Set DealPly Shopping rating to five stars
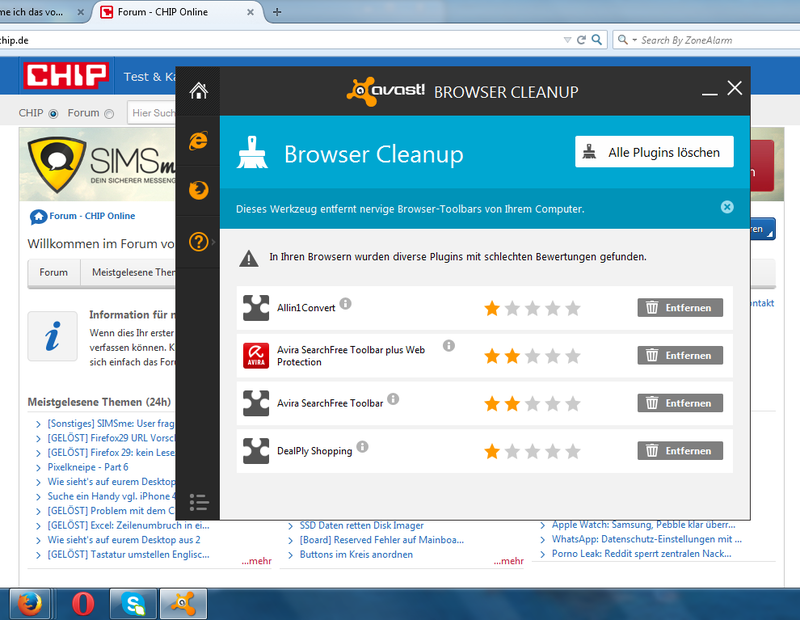 [573, 452]
